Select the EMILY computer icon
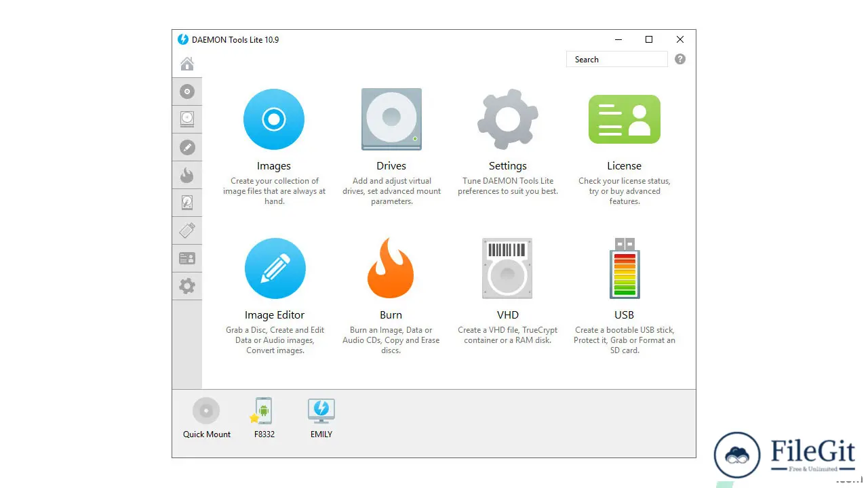The image size is (868, 488). 321,411
